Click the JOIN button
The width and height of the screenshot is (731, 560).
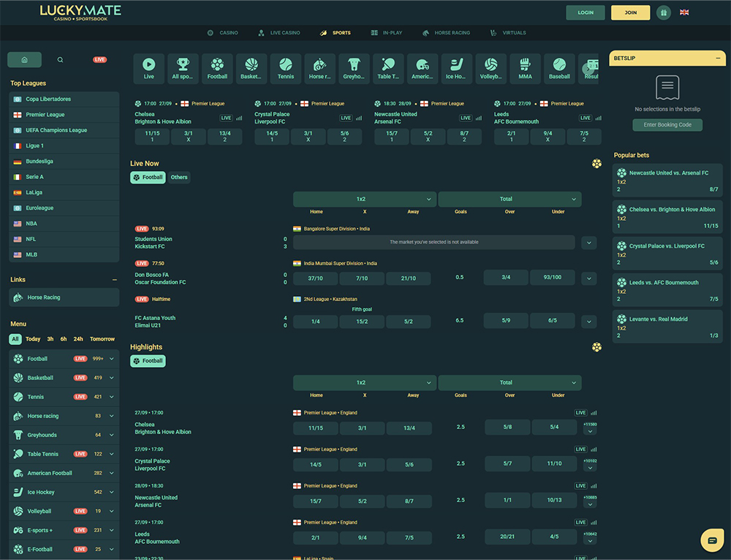click(x=630, y=12)
